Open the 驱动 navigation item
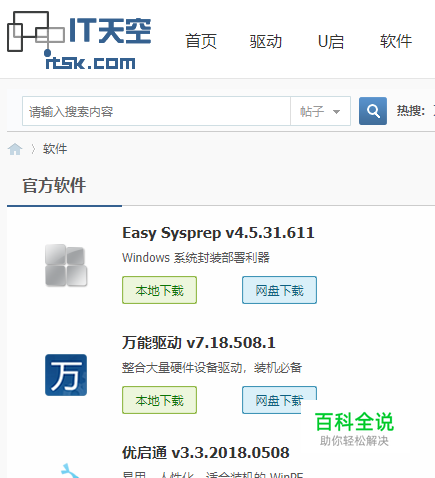Viewport: 435px width, 478px height. 266,41
